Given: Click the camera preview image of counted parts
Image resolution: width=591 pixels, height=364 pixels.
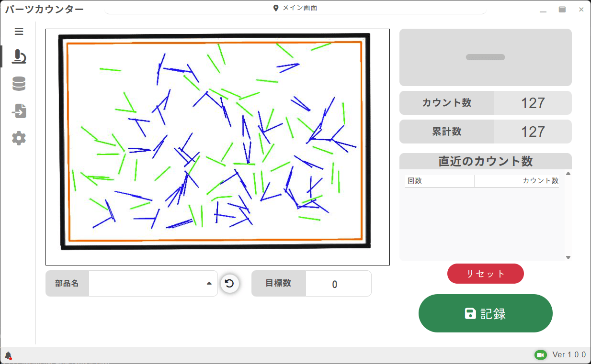Looking at the screenshot, I should pyautogui.click(x=217, y=146).
